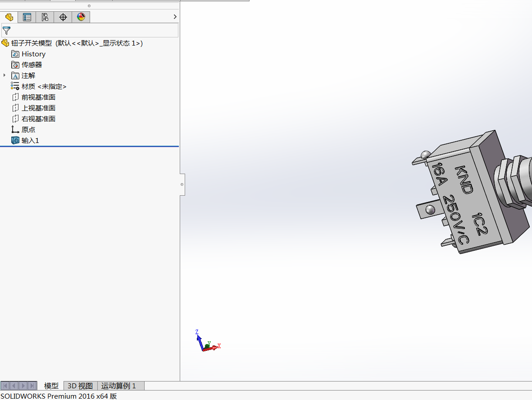Expand the manager tabs chevron arrow
Image resolution: width=532 pixels, height=400 pixels.
(x=175, y=17)
